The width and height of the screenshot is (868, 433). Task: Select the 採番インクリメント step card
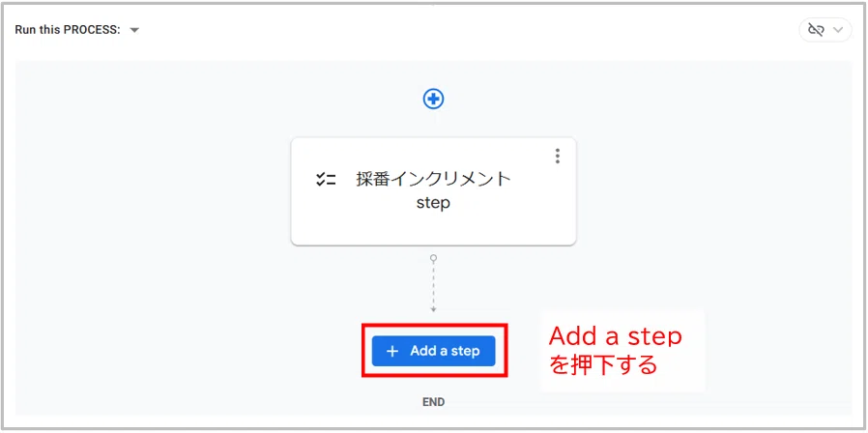coord(433,191)
